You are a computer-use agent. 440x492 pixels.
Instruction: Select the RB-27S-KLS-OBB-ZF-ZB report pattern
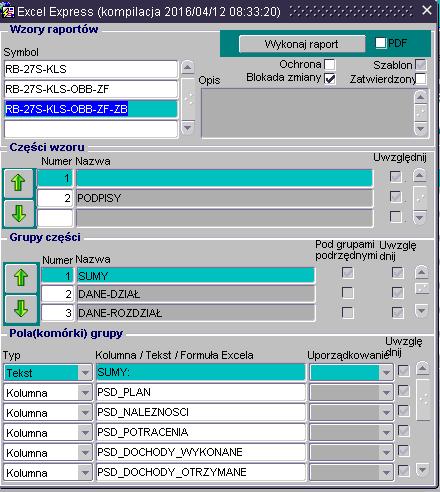[91, 109]
